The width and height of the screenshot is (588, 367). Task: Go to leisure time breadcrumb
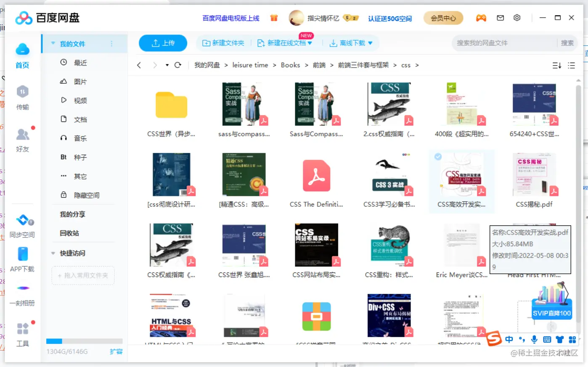tap(250, 65)
